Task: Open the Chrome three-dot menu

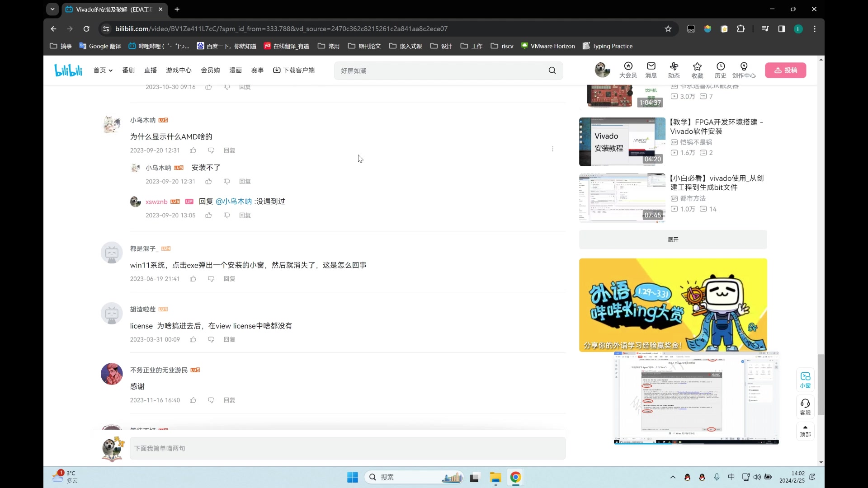Action: click(x=815, y=29)
